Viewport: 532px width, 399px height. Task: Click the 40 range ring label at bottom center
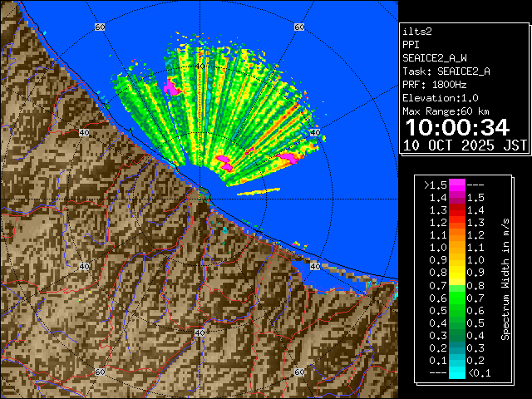[199, 332]
